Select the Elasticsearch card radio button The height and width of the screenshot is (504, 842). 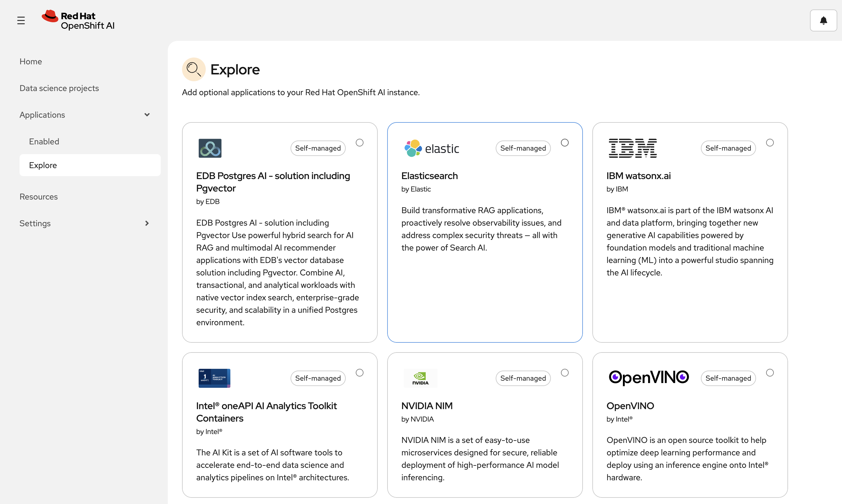564,143
